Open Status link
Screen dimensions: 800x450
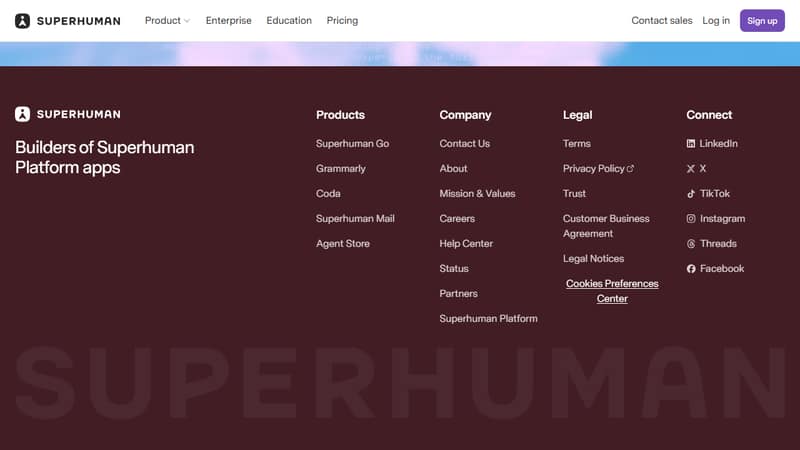454,269
